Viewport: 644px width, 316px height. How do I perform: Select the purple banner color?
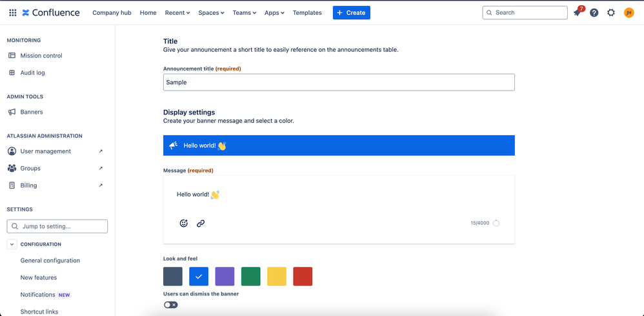(225, 277)
